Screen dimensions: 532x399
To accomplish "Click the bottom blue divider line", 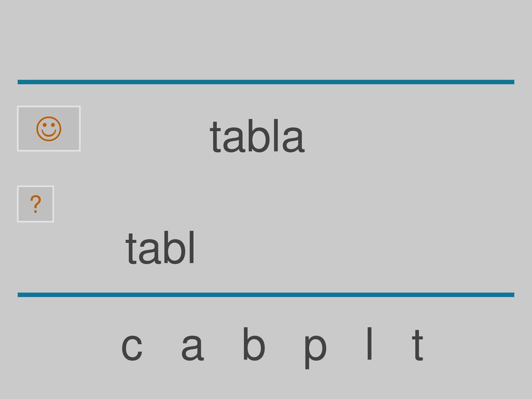I will pyautogui.click(x=266, y=295).
